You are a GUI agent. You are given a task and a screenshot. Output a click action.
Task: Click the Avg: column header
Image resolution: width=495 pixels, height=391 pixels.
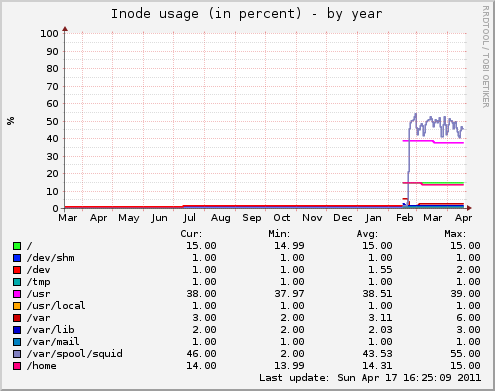click(x=367, y=234)
